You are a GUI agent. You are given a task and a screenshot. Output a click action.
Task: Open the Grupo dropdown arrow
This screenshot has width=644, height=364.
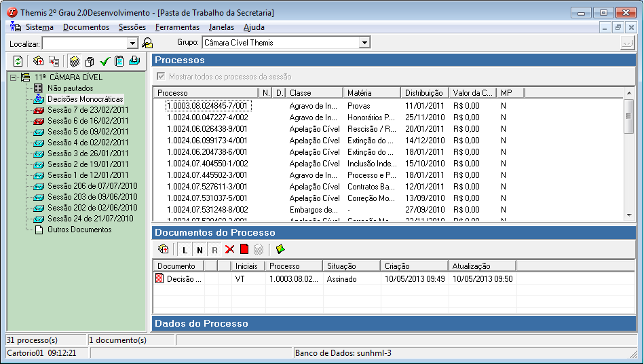(364, 42)
